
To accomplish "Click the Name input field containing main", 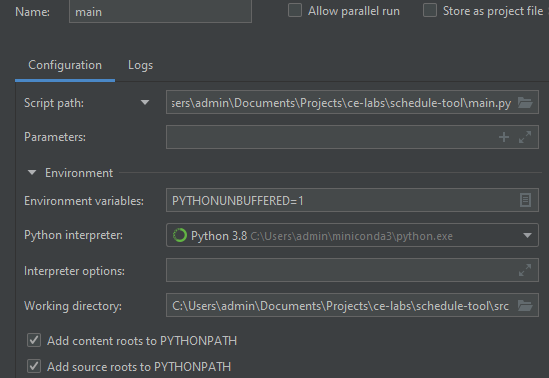I will point(160,12).
